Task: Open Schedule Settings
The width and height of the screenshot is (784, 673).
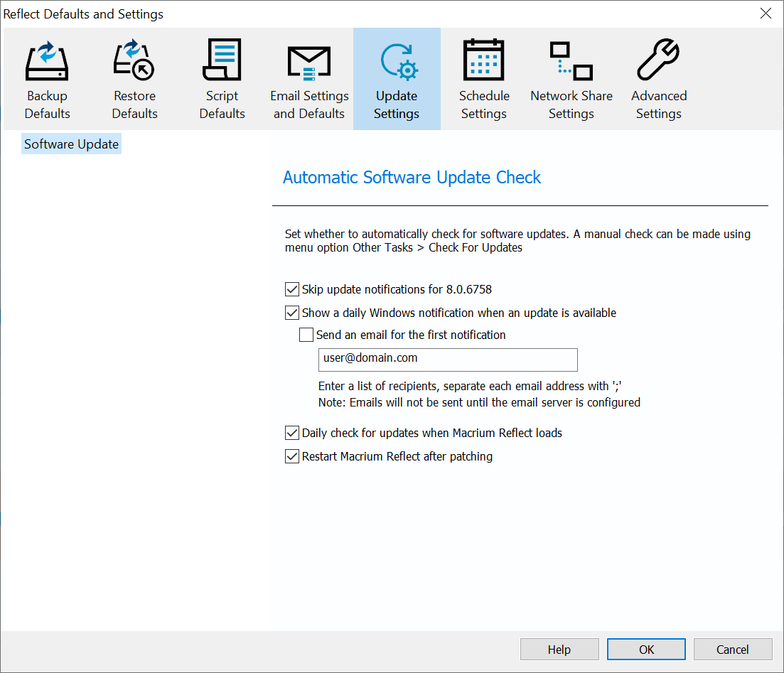Action: tap(484, 78)
